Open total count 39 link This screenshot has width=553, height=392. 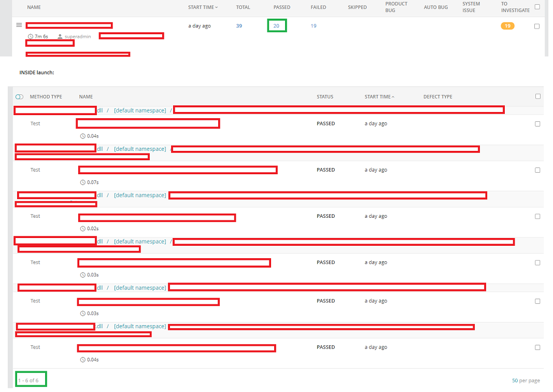point(239,26)
